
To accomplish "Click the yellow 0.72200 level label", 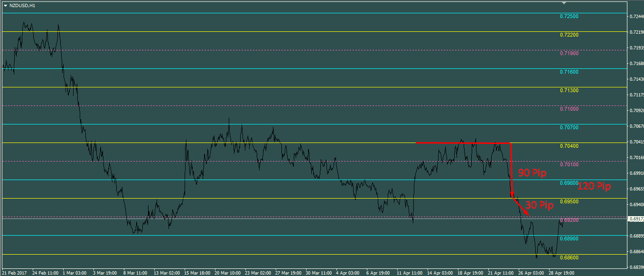I will click(569, 35).
